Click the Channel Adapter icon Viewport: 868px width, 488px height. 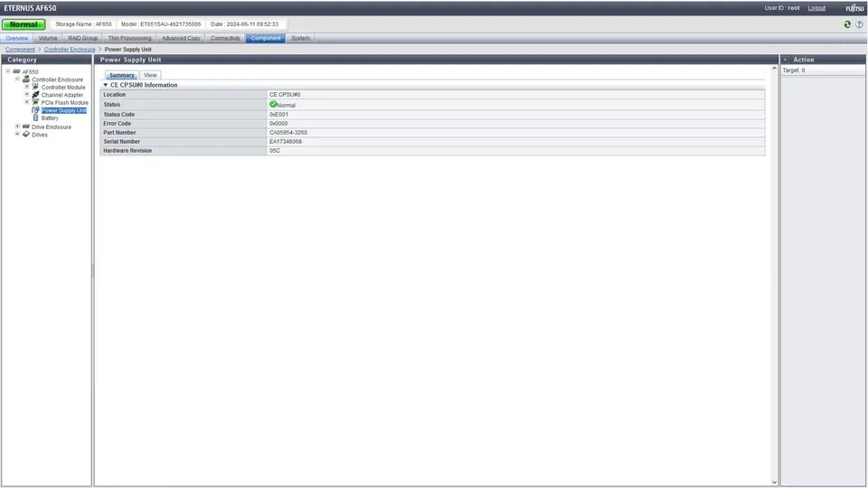pyautogui.click(x=35, y=95)
